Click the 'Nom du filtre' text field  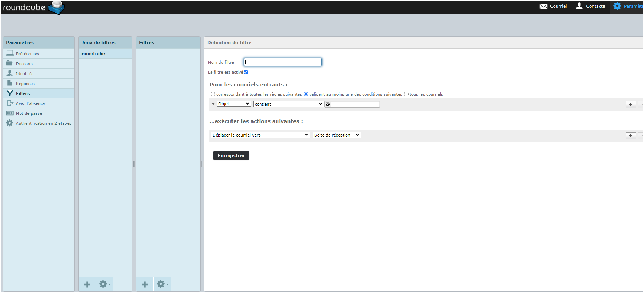tap(283, 62)
